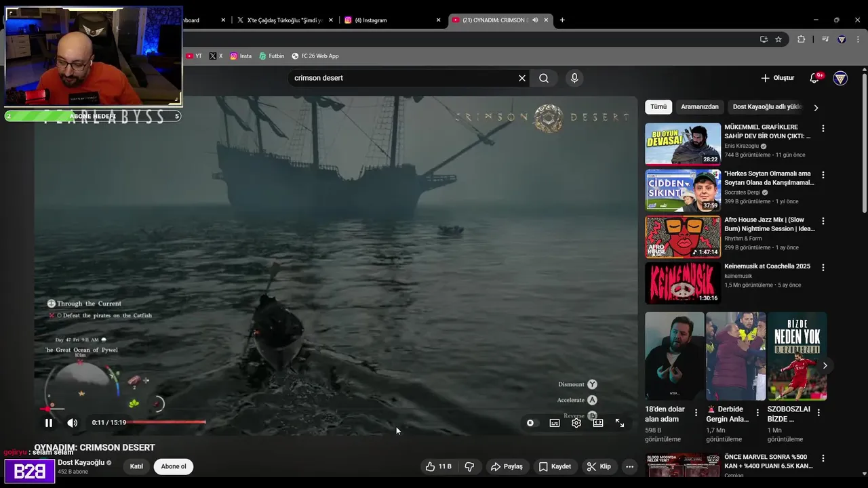Open browser profile avatar in toolbar
This screenshot has width=868, height=488.
coord(842,39)
